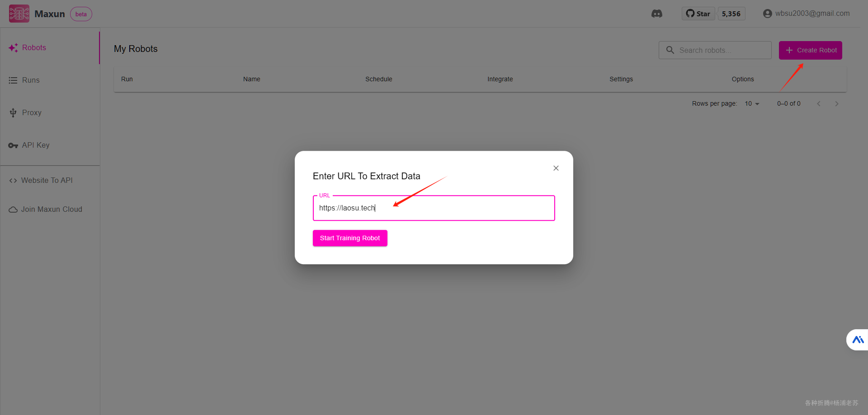Click the floating assistant widget icon
This screenshot has width=868, height=415.
point(858,340)
